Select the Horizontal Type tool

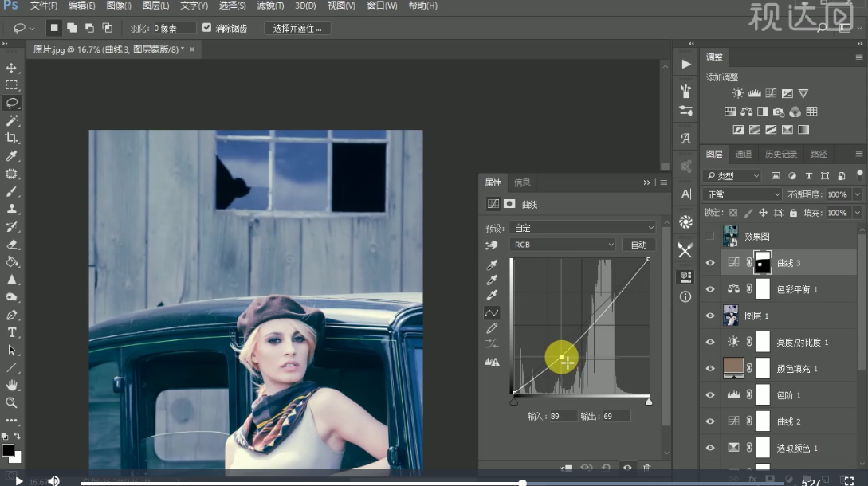(x=11, y=333)
